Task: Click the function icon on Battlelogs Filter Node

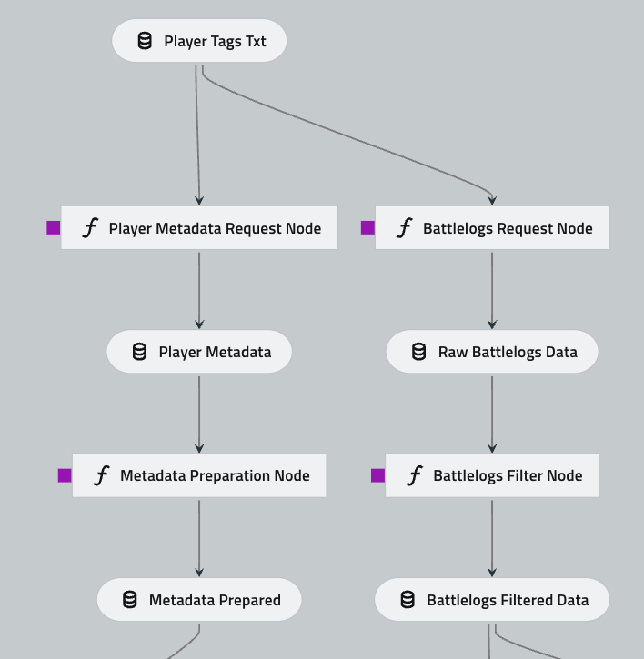Action: click(415, 475)
